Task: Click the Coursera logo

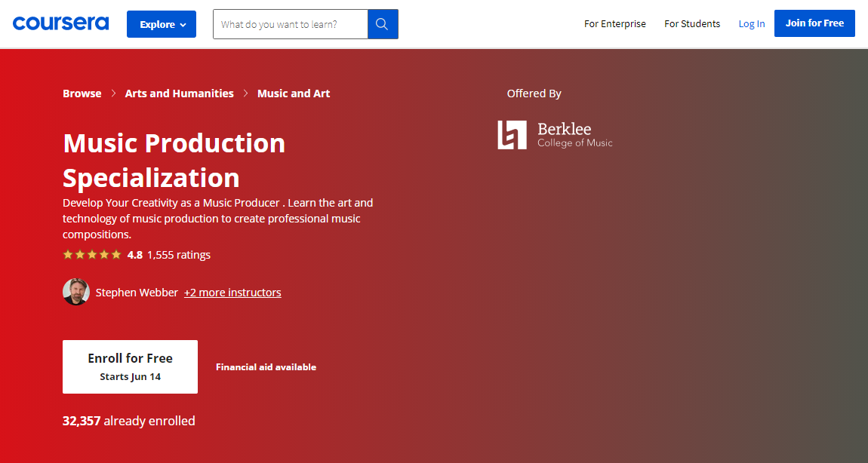Action: (60, 23)
